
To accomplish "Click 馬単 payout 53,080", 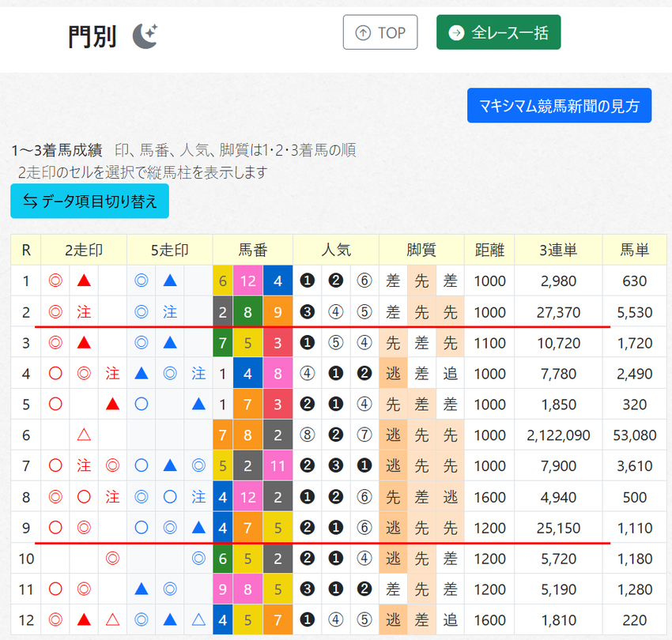I will click(x=635, y=435).
